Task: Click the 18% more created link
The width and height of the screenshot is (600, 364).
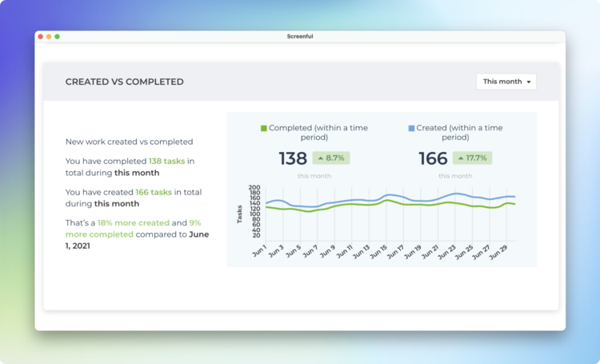Action: (133, 222)
